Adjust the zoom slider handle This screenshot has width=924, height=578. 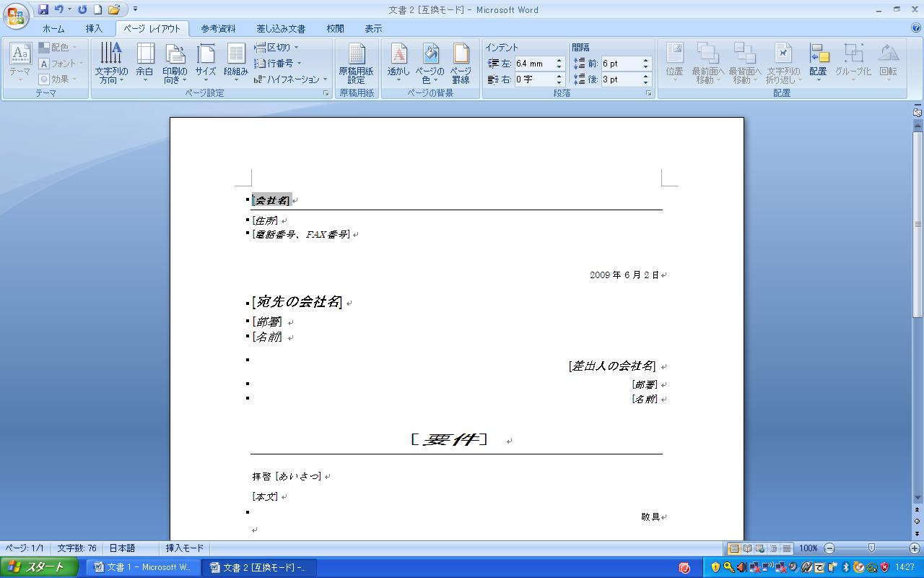coord(872,548)
